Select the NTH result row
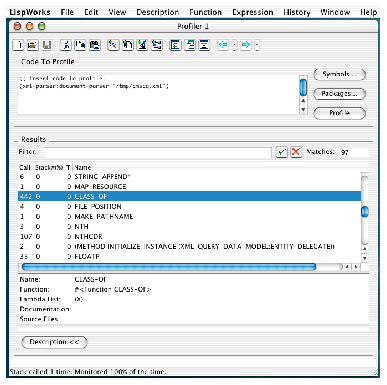This screenshot has width=387, height=385. [x=189, y=227]
